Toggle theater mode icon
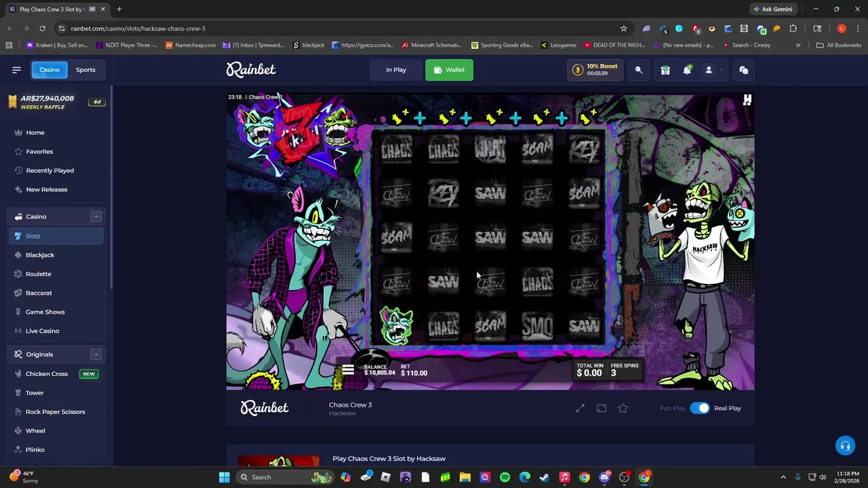Image resolution: width=868 pixels, height=488 pixels. [601, 408]
